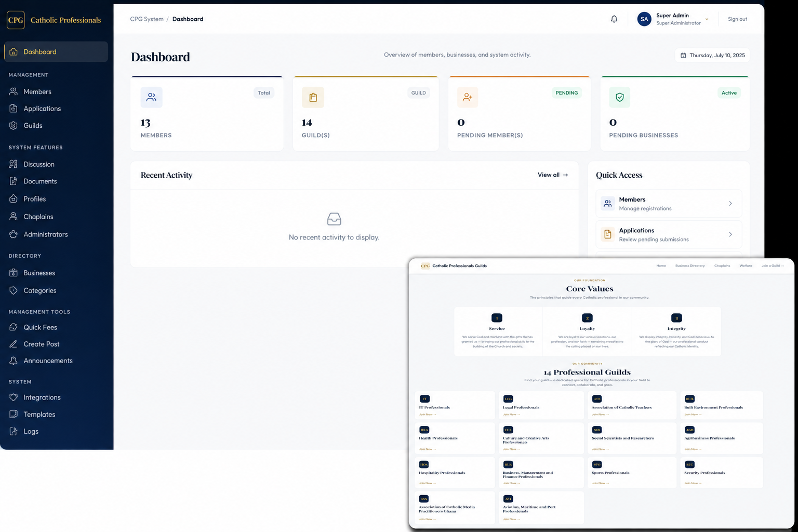
Task: Click Business Directory in Guilds website navbar
Action: (690, 265)
